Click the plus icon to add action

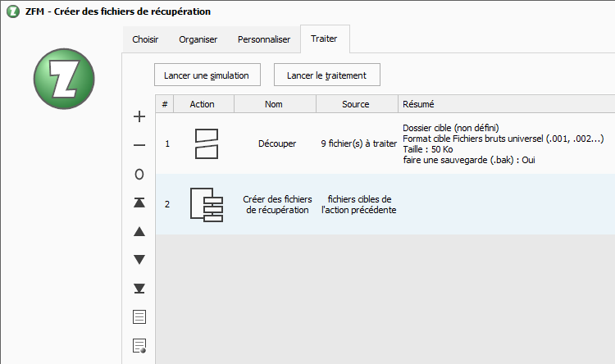(x=139, y=116)
